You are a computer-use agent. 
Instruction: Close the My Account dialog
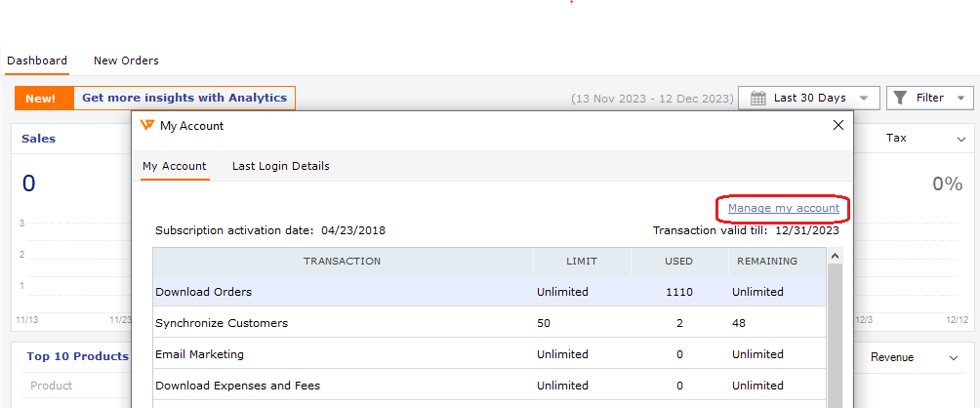click(838, 126)
